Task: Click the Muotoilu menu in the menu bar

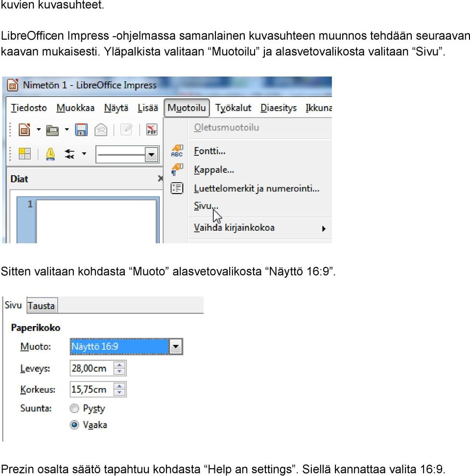Action: pyautogui.click(x=187, y=108)
